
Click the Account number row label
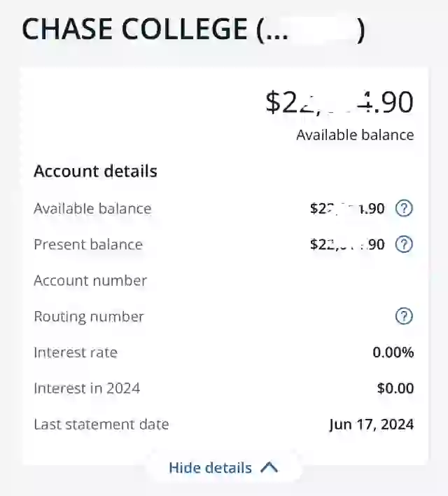[90, 281]
